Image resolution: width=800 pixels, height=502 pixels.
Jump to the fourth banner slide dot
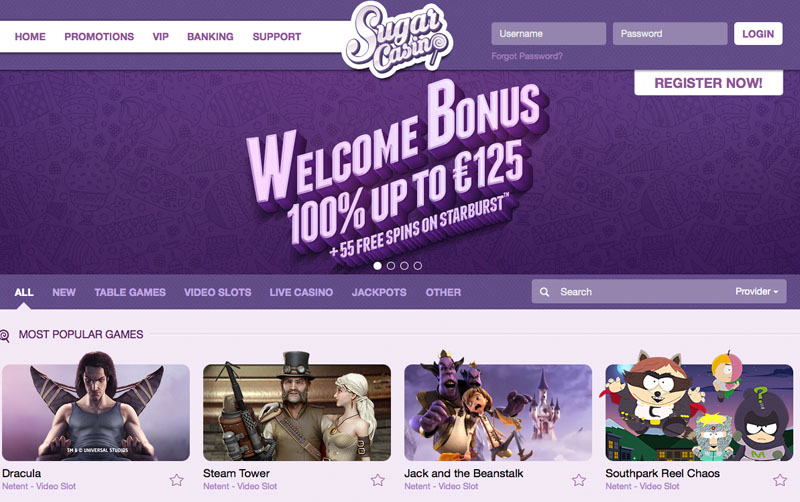(x=418, y=266)
